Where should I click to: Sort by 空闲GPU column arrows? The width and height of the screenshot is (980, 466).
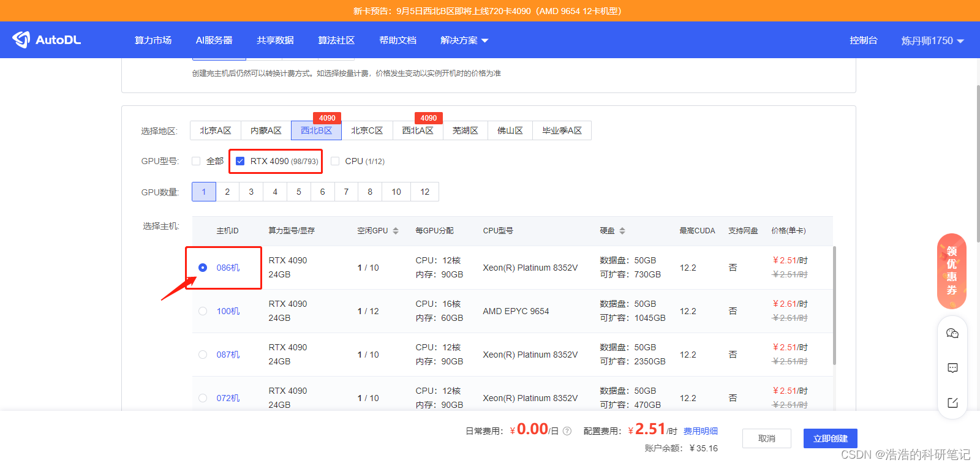396,231
